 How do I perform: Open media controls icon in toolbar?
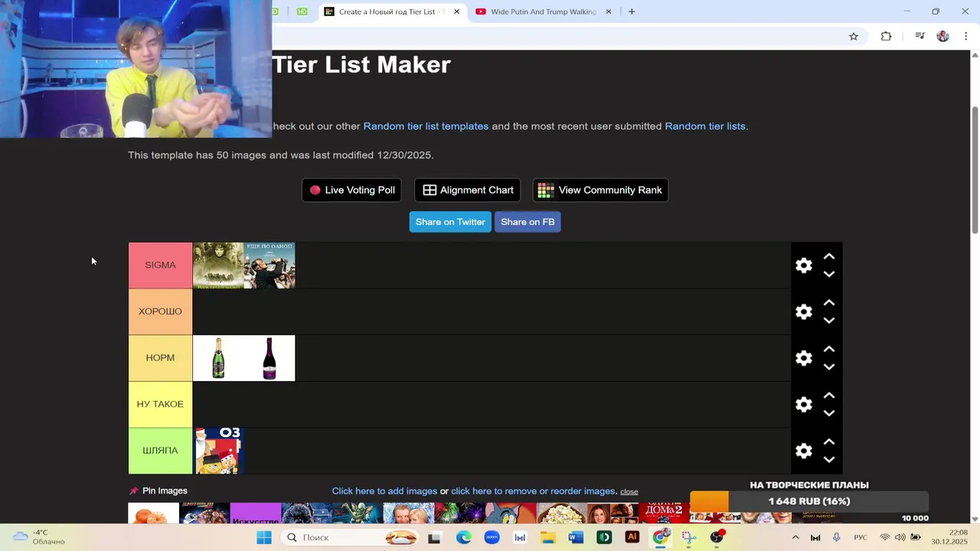pyautogui.click(x=920, y=36)
